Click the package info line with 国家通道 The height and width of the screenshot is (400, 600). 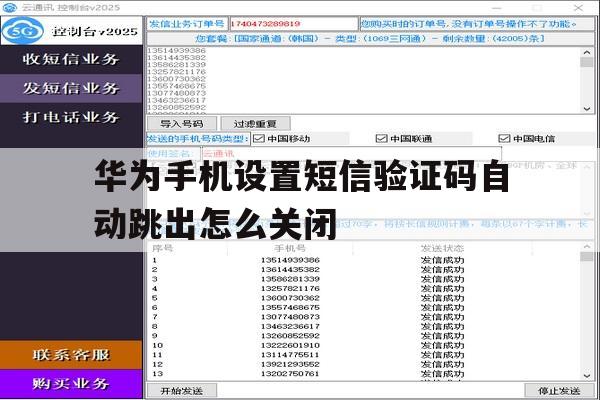pos(370,39)
